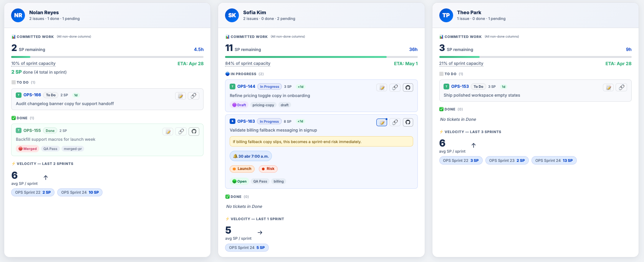Click the link icon on OPS-155

coord(181,132)
